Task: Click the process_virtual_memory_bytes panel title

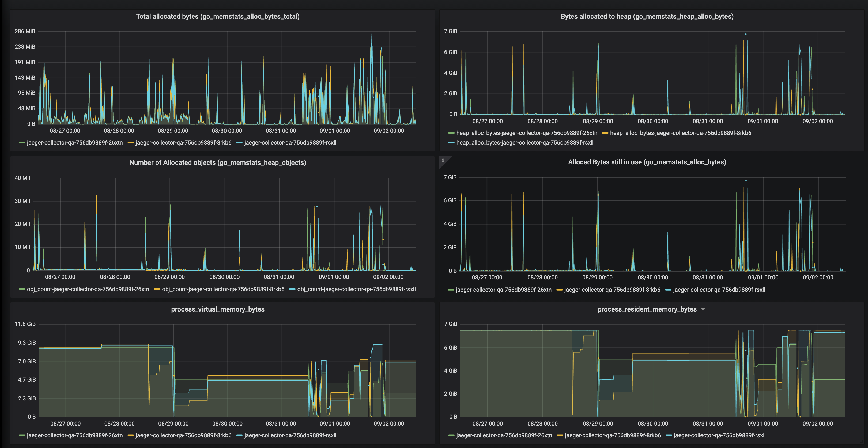Action: click(x=218, y=309)
